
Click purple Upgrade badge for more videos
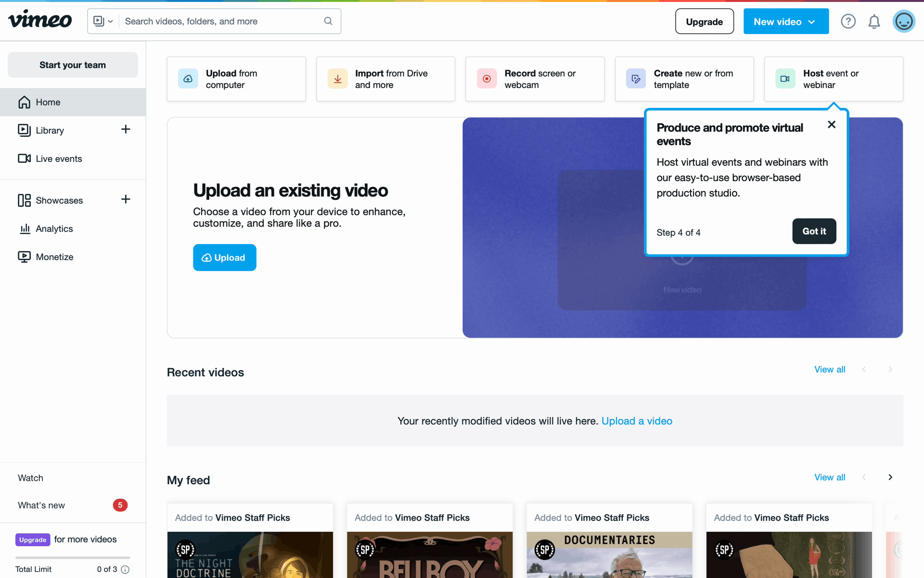pyautogui.click(x=33, y=539)
